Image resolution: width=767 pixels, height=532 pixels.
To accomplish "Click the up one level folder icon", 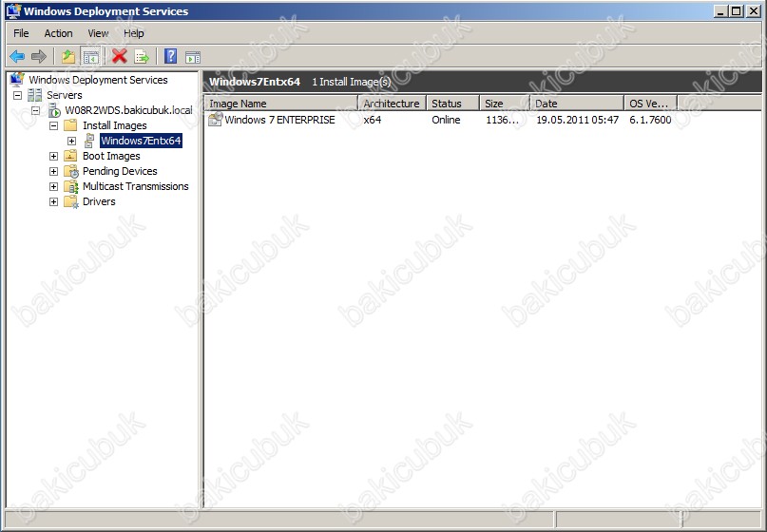I will [x=68, y=57].
